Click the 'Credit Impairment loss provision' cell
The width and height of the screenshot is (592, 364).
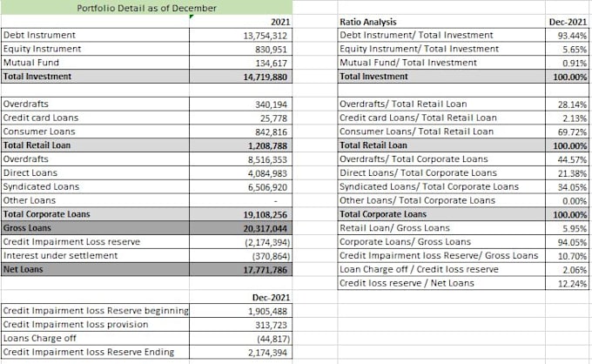[x=95, y=324]
